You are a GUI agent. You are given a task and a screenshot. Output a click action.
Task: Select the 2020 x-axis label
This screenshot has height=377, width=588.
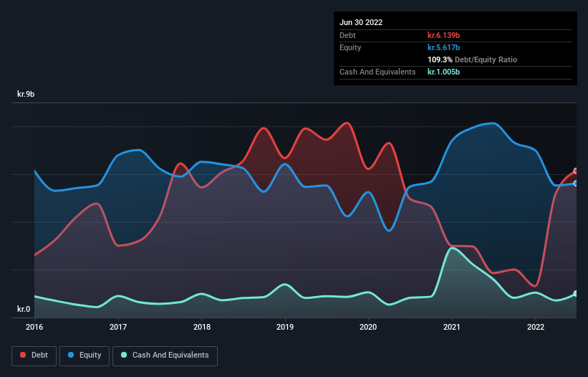368,327
